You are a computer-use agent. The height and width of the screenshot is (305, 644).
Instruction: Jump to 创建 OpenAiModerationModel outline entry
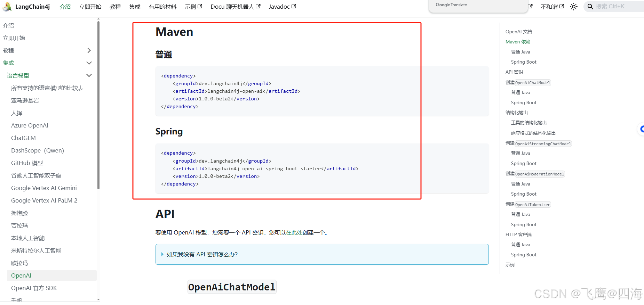click(535, 174)
